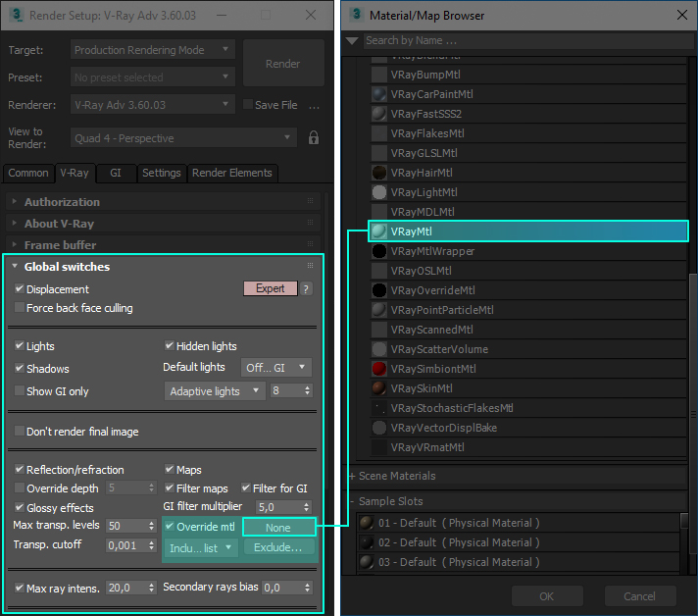
Task: Click sample slot 01 material sphere
Action: tap(367, 523)
